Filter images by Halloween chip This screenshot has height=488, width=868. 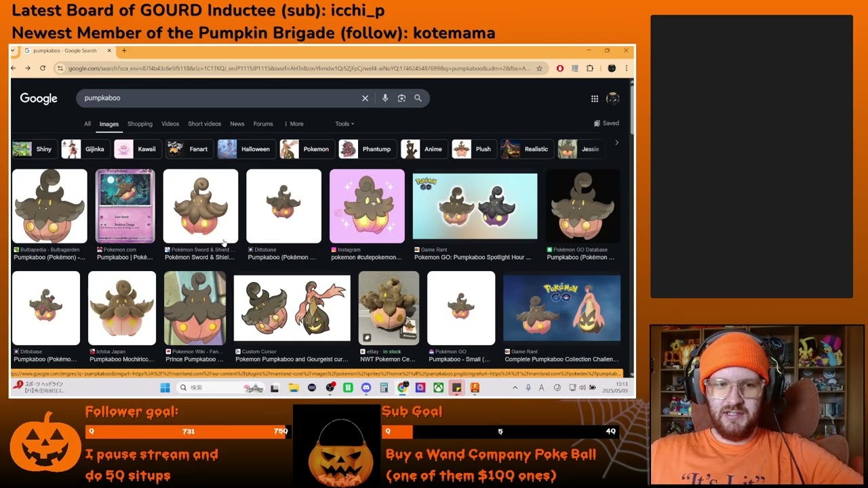pyautogui.click(x=245, y=149)
